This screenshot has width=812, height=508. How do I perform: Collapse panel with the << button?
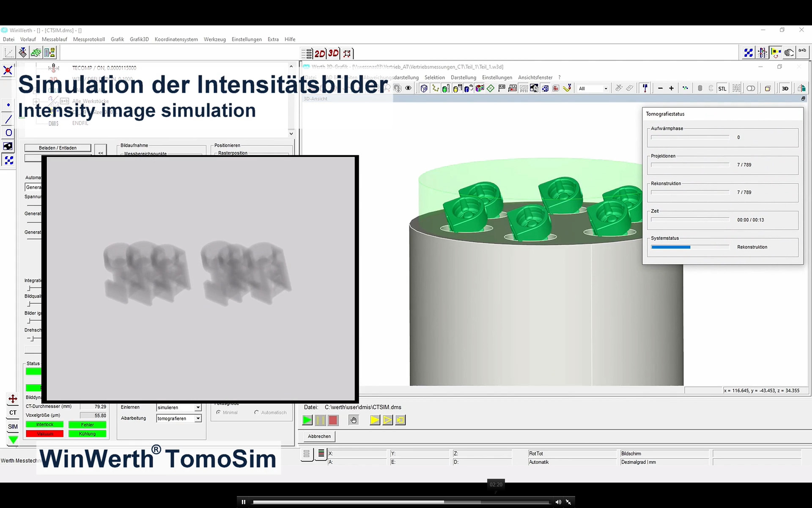point(101,152)
